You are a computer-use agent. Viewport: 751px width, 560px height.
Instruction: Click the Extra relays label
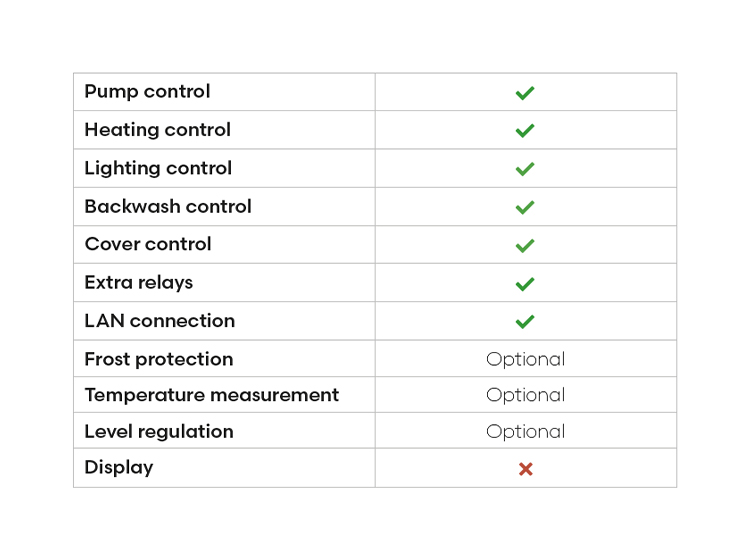coord(139,283)
